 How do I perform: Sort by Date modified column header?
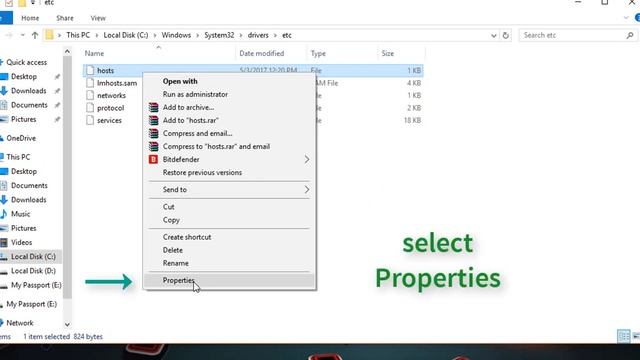(x=262, y=53)
